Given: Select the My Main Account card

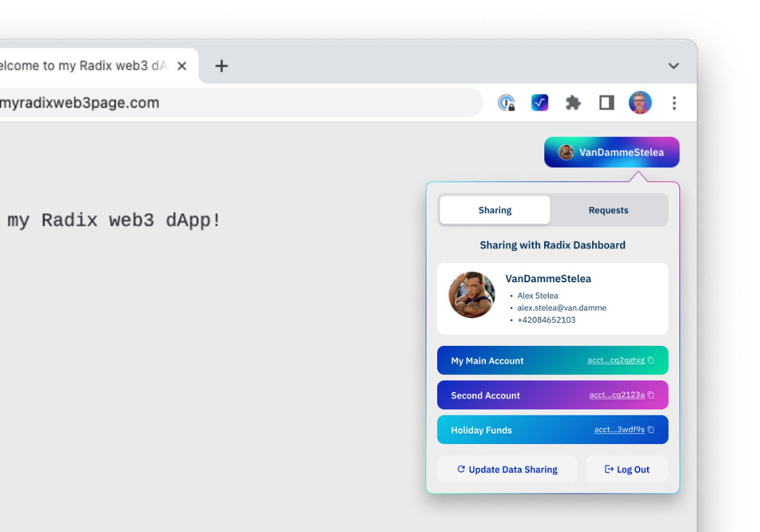Looking at the screenshot, I should tap(487, 360).
